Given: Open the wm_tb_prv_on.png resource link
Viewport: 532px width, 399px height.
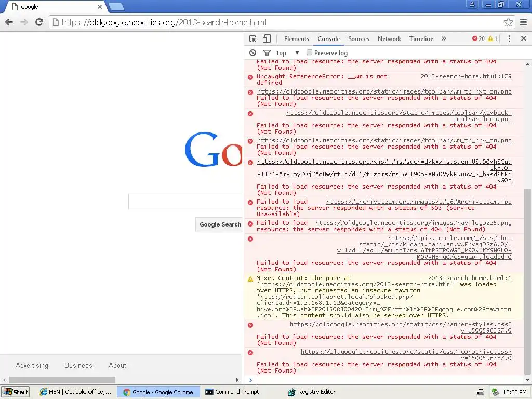Looking at the screenshot, I should coord(384,140).
